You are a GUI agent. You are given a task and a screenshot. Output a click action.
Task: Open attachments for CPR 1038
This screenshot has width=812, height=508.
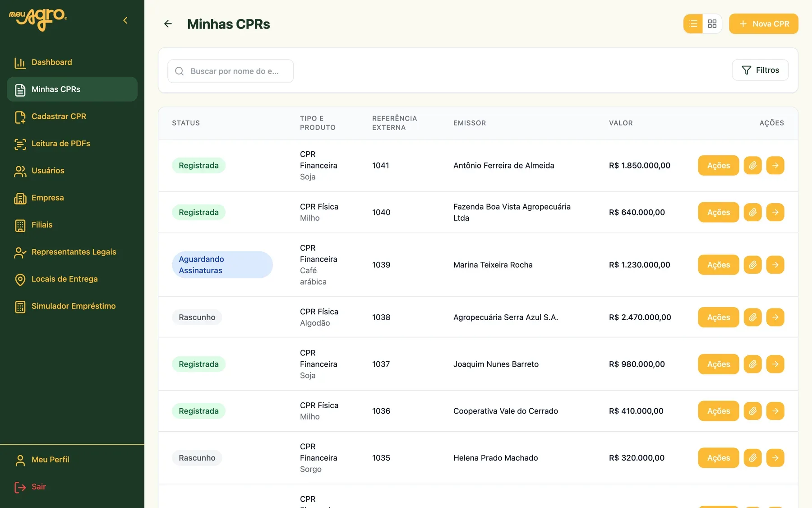(x=753, y=317)
